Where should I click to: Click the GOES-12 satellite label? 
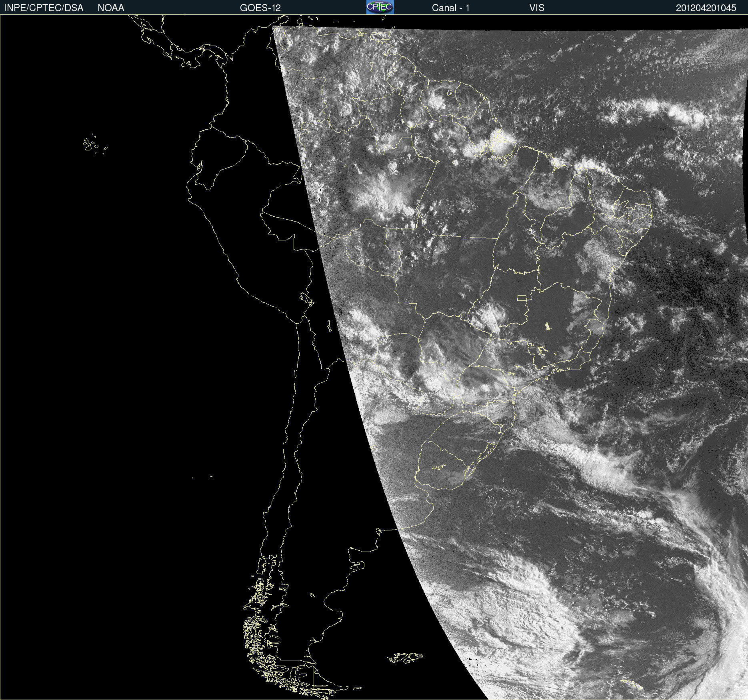click(260, 8)
